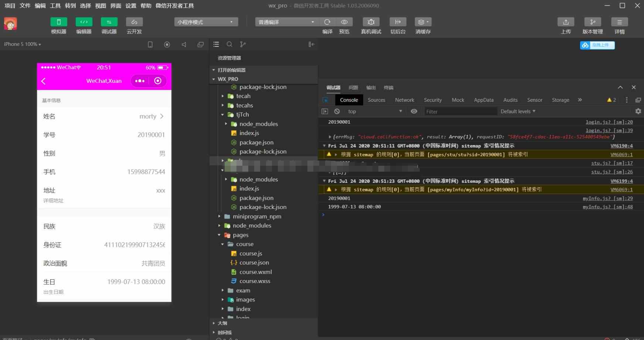Open the 普通编译 compile mode dropdown
The height and width of the screenshot is (340, 644).
287,22
